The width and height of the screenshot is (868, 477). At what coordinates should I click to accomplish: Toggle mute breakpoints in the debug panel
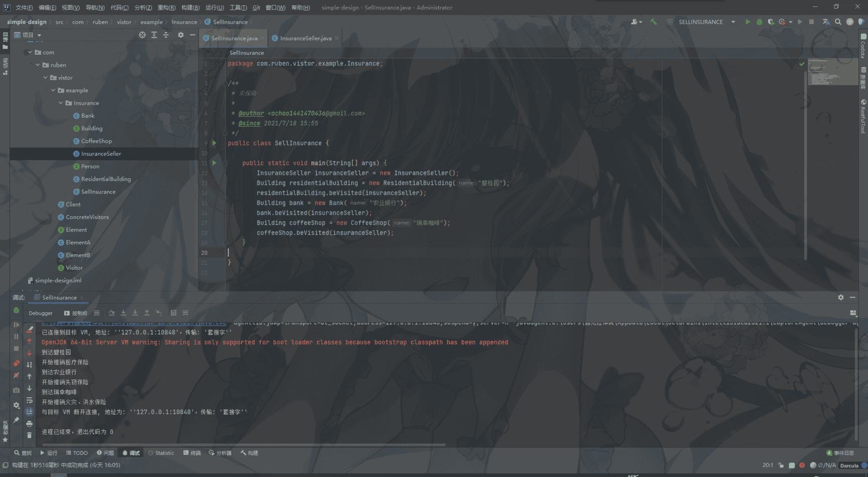[16, 375]
